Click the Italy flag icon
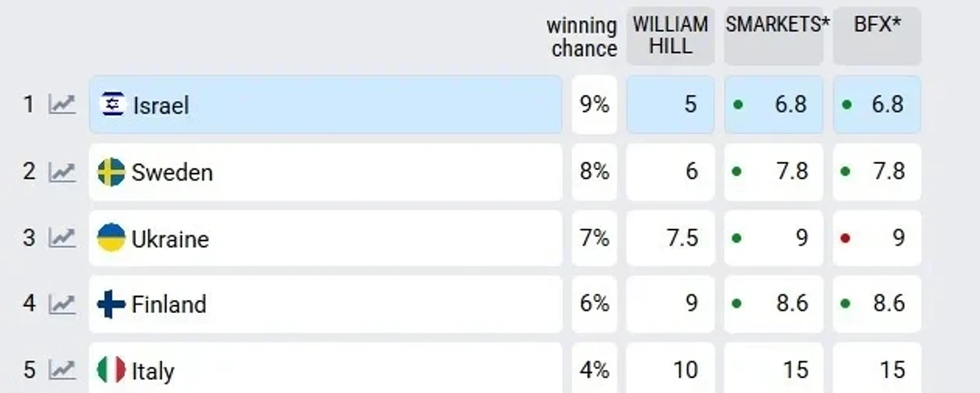This screenshot has width=980, height=393. tap(111, 370)
